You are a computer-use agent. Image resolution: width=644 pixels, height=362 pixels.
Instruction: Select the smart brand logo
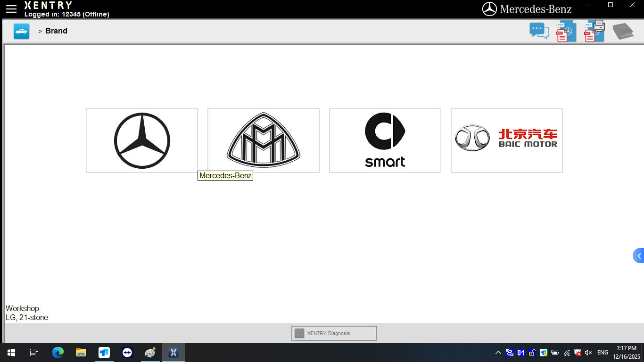pos(385,140)
